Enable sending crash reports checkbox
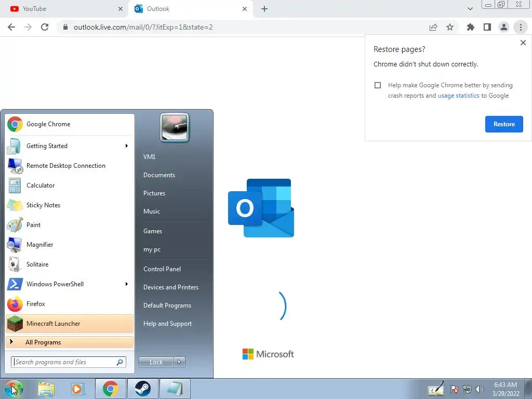 378,85
